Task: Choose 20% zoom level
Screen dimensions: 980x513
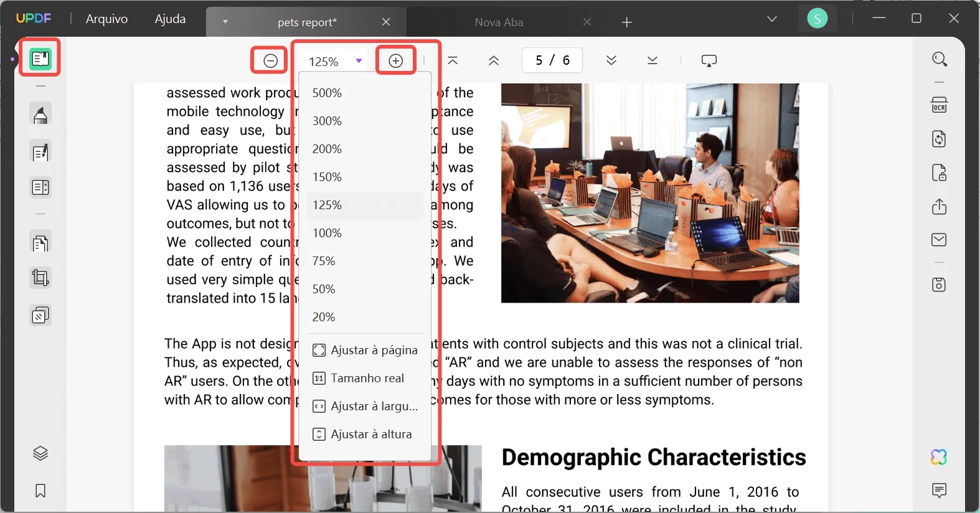Action: pos(365,317)
